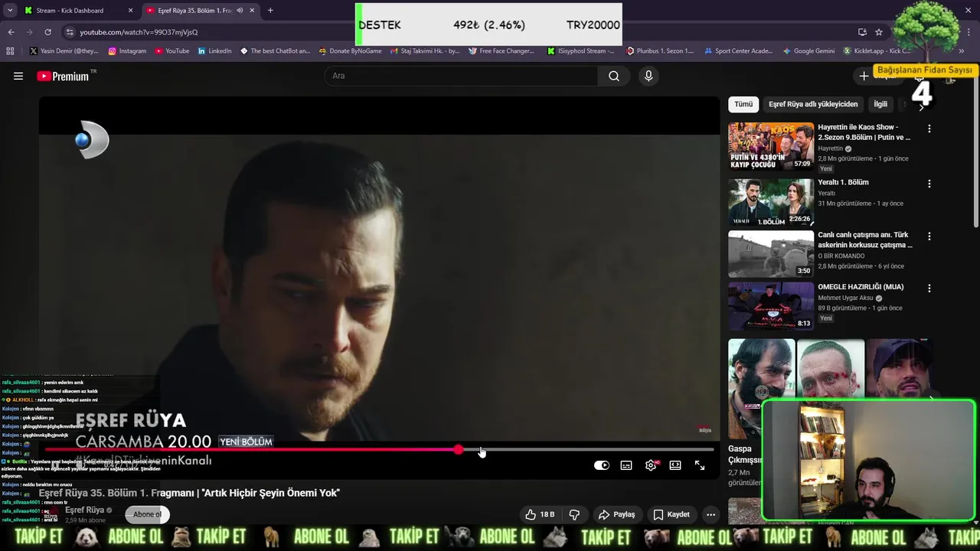This screenshot has height=551, width=980.
Task: Open options for Yeraltı 1. Bölüm video
Action: [x=929, y=184]
